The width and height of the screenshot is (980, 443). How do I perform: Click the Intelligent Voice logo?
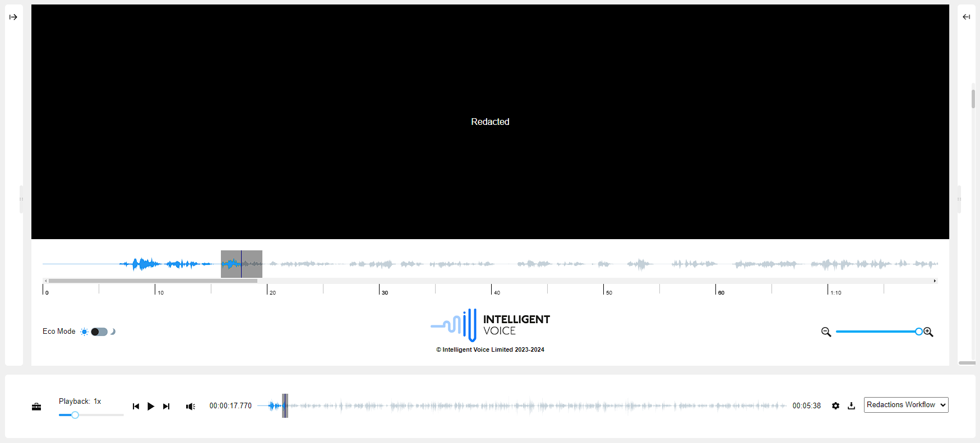[490, 325]
